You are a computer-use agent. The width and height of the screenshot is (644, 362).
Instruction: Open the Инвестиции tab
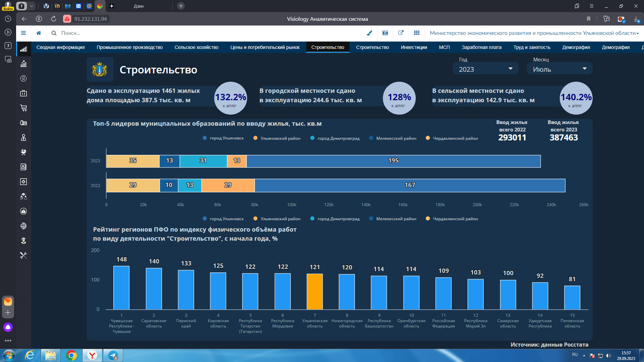point(414,47)
